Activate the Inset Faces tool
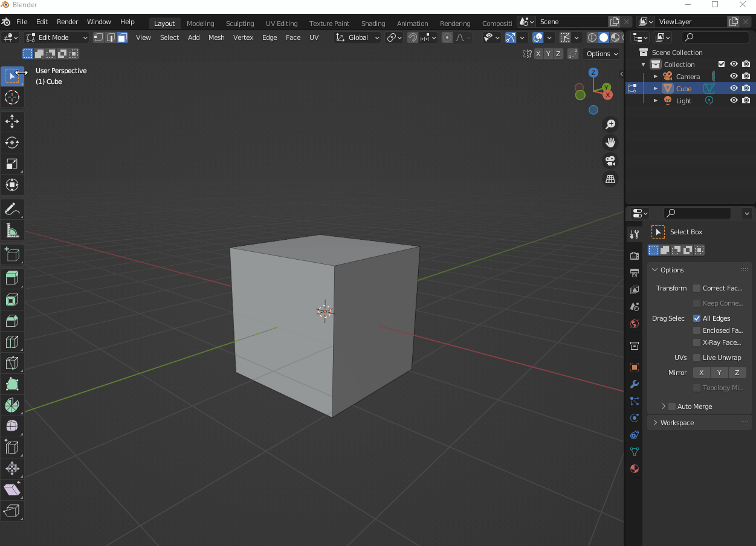This screenshot has height=546, width=756. point(12,300)
